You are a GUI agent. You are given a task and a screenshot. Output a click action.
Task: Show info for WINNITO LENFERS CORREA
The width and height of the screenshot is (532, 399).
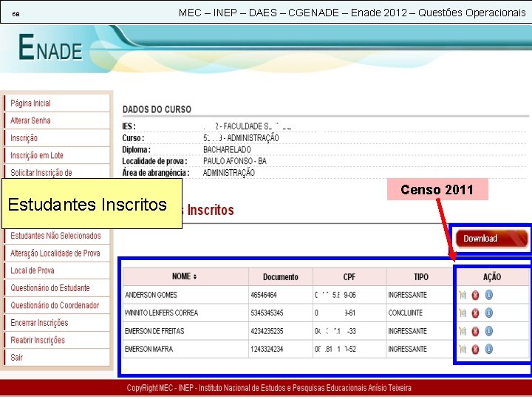click(x=488, y=313)
